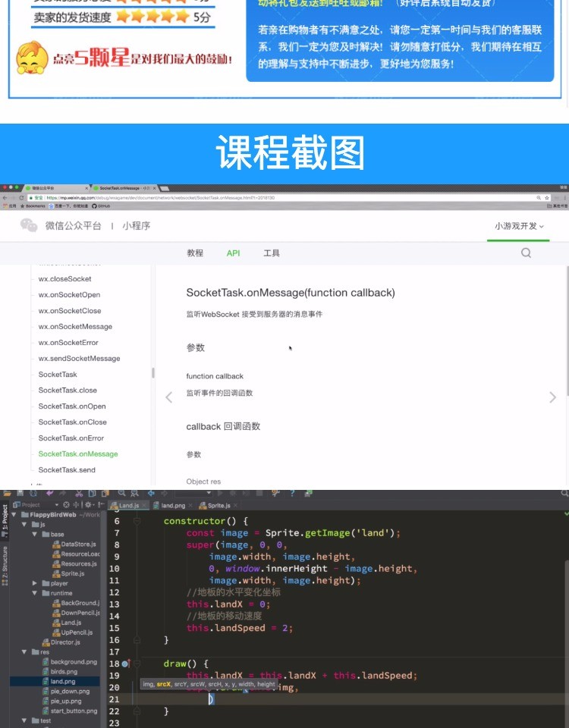
Task: Click the Paste clipboard icon in IDE toolbar
Action: tap(105, 493)
